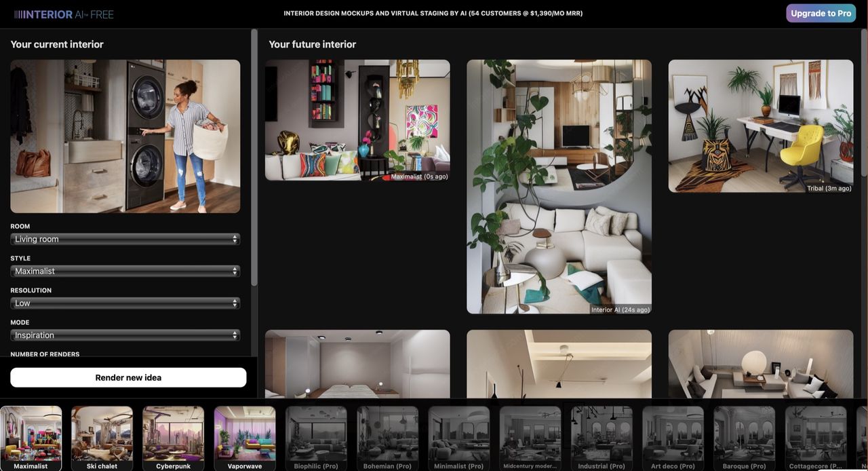Screen dimensions: 868x471
Task: Select the Vaporwave style thumbnail
Action: click(x=245, y=437)
